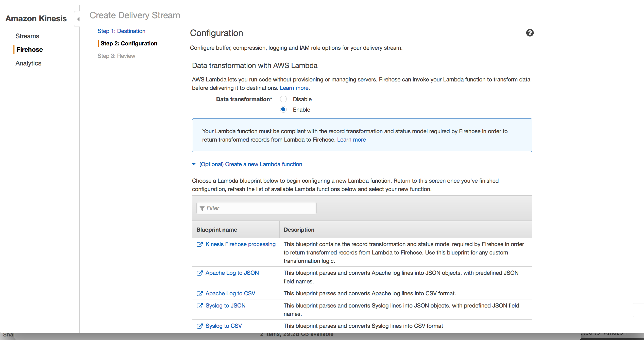Viewport: 644px width, 340px height.
Task: Select Step 2: Configuration in wizard
Action: coord(129,43)
